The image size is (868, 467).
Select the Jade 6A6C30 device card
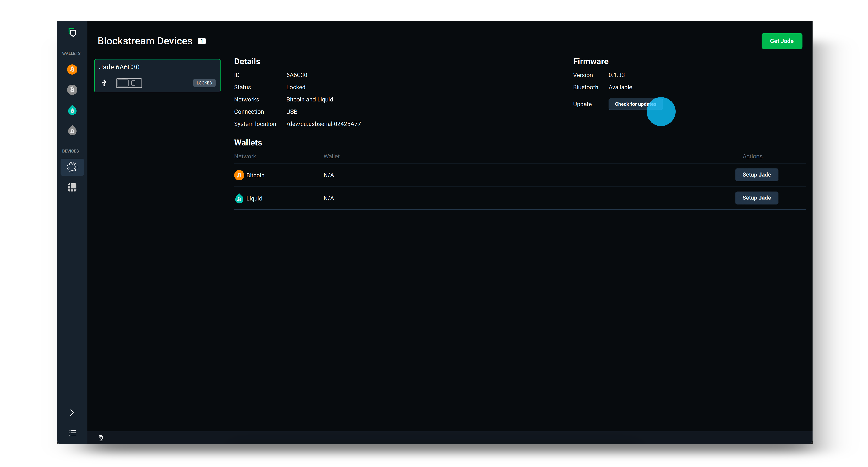tap(157, 75)
